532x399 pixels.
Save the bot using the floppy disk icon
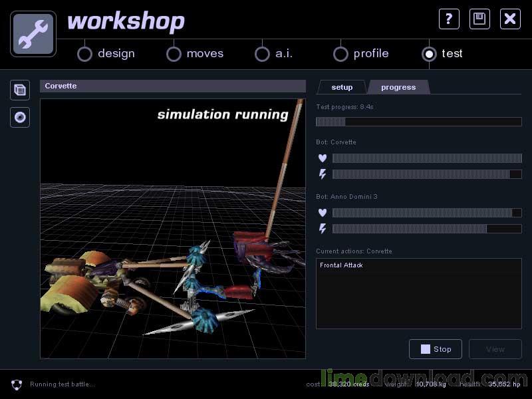click(x=479, y=19)
